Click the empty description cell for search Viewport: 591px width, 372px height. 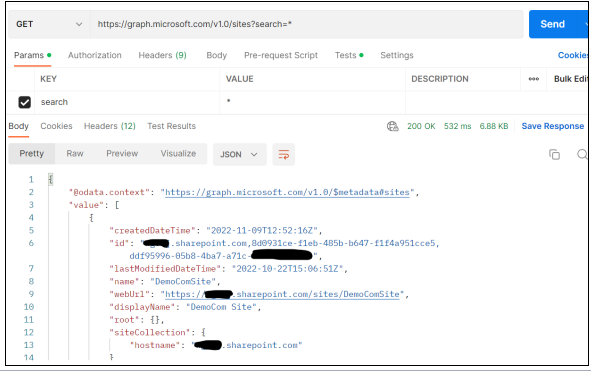497,102
